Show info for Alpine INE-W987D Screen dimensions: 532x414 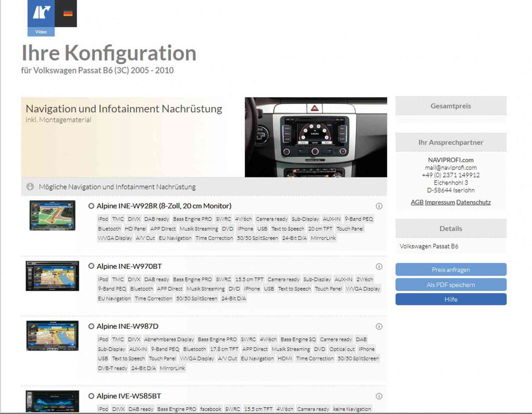pyautogui.click(x=379, y=326)
